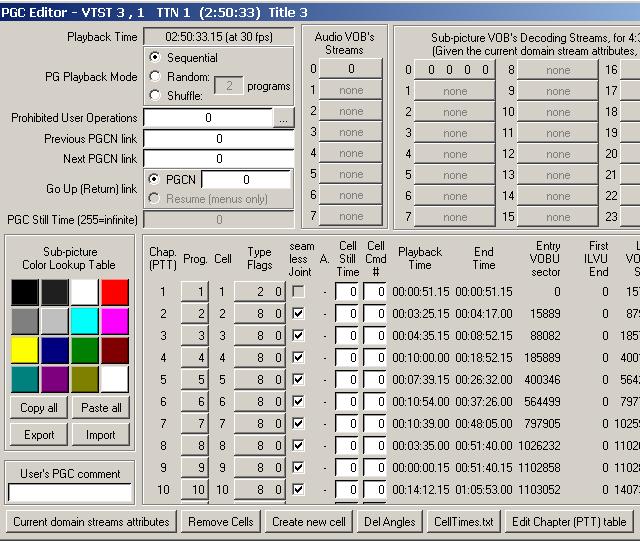640x541 pixels.
Task: Click Remove Cells button
Action: click(221, 522)
